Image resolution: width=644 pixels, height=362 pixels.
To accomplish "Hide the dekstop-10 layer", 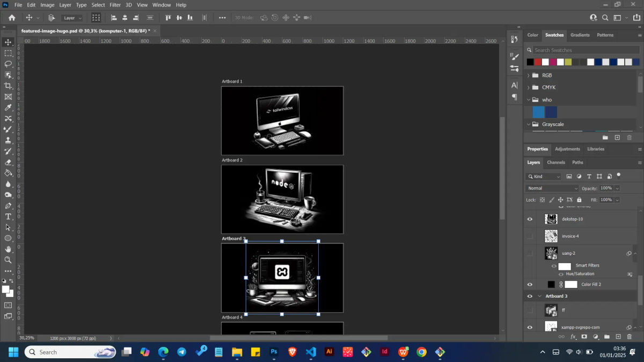I will (x=530, y=219).
